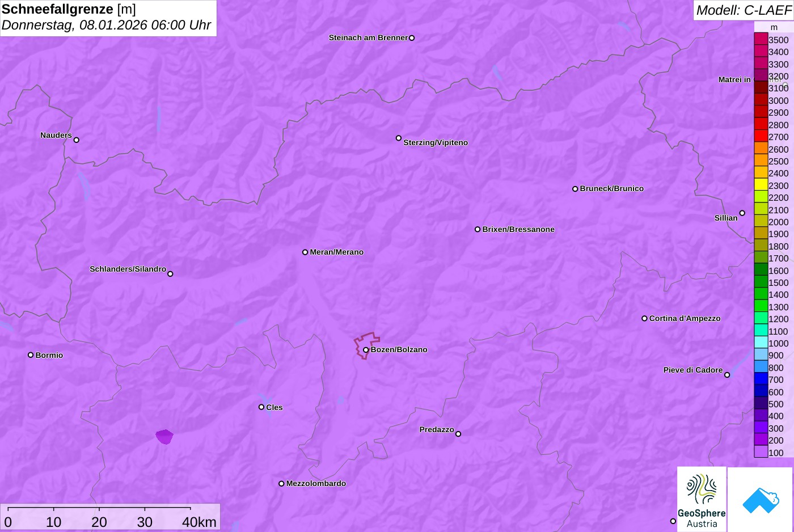The image size is (794, 532).
Task: Click the Brixen/Bressanone marker dot
Action: (x=478, y=230)
